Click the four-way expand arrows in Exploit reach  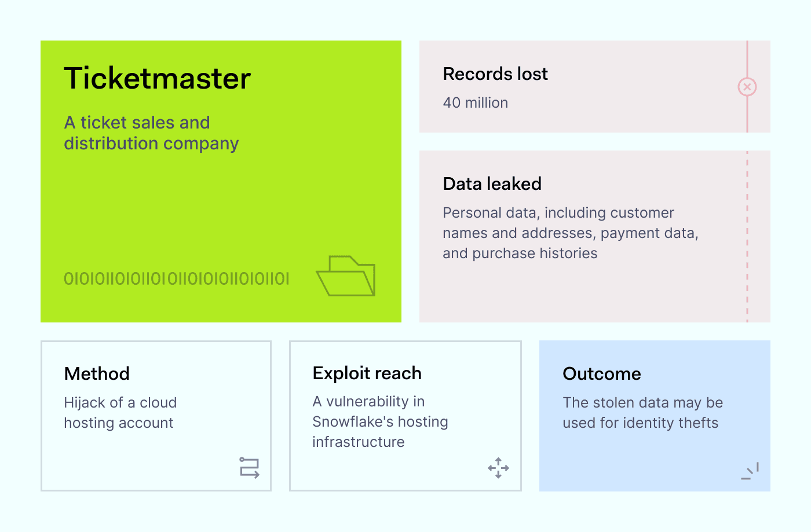pos(498,468)
